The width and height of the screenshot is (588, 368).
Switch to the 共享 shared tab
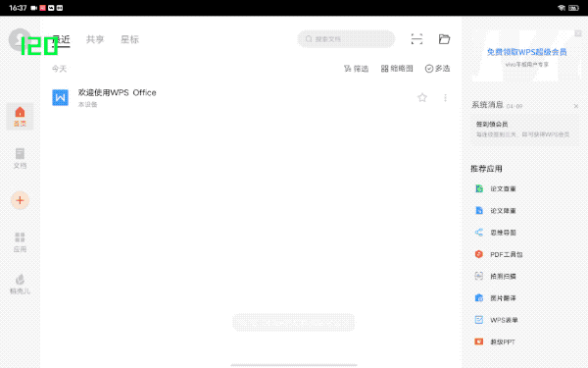tap(95, 39)
